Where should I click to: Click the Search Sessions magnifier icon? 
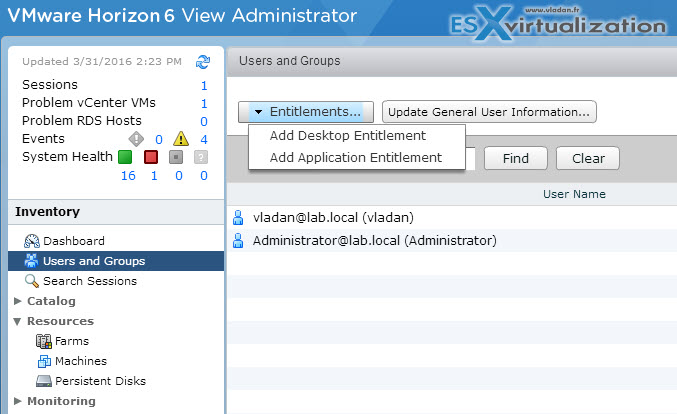pos(32,281)
